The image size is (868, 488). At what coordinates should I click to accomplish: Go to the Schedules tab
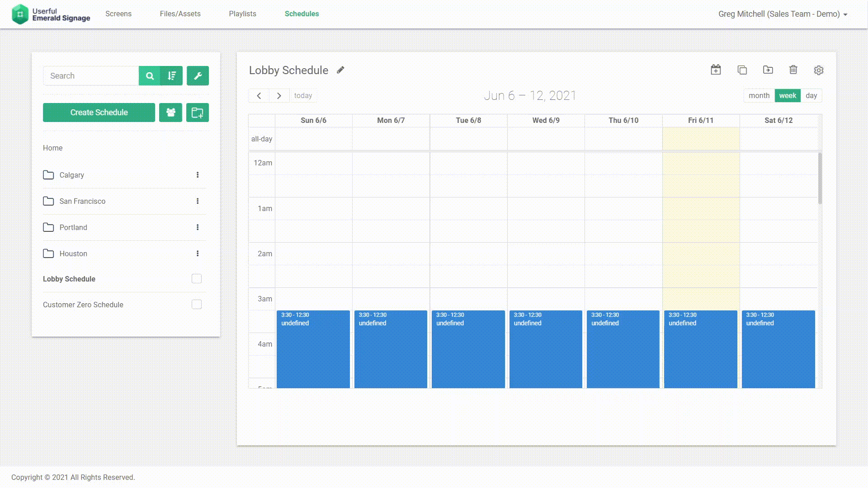coord(302,14)
